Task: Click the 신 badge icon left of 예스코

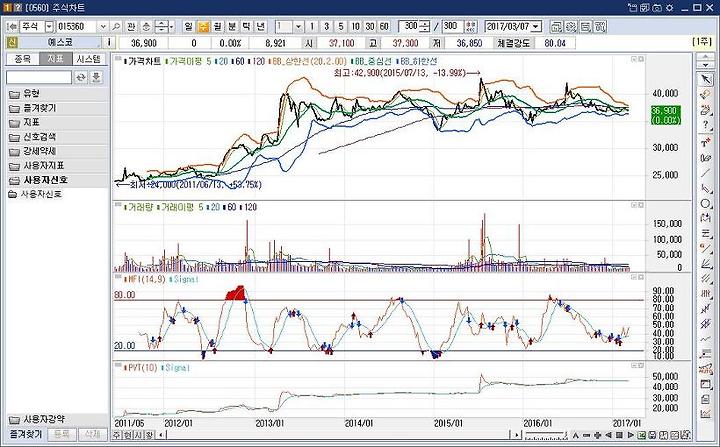Action: [12, 43]
